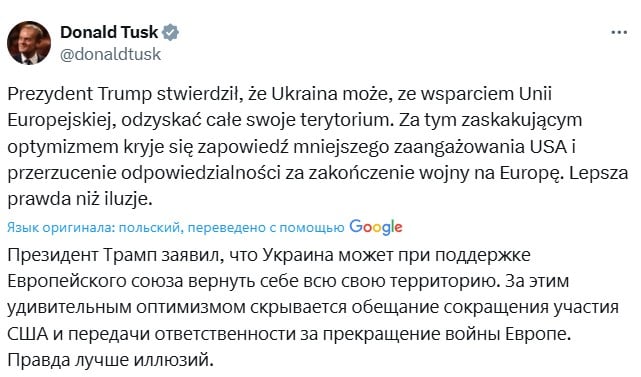Click 'США' in the Russian translation

(x=27, y=334)
